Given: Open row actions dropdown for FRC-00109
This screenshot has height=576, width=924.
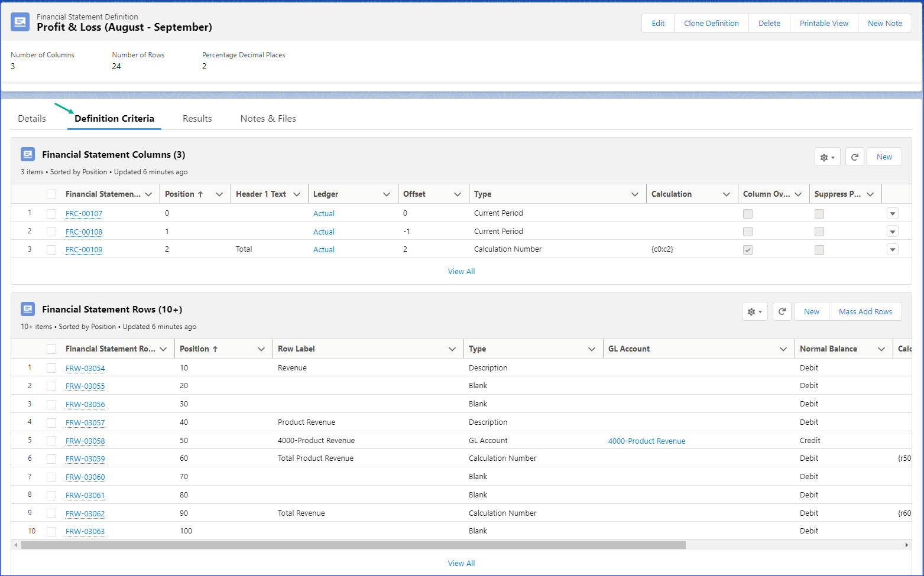Looking at the screenshot, I should 892,250.
